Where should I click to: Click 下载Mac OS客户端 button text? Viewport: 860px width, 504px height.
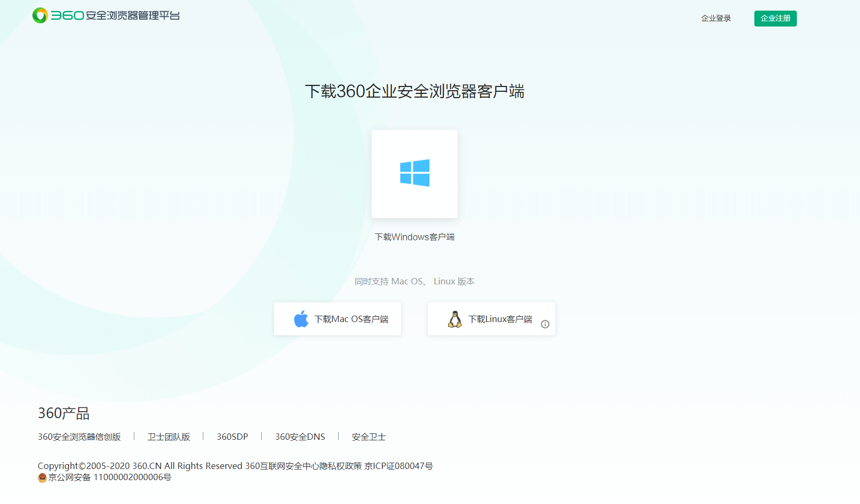tap(351, 319)
